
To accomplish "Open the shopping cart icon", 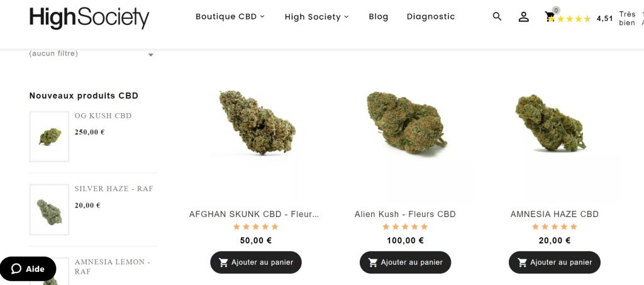I will pos(550,16).
